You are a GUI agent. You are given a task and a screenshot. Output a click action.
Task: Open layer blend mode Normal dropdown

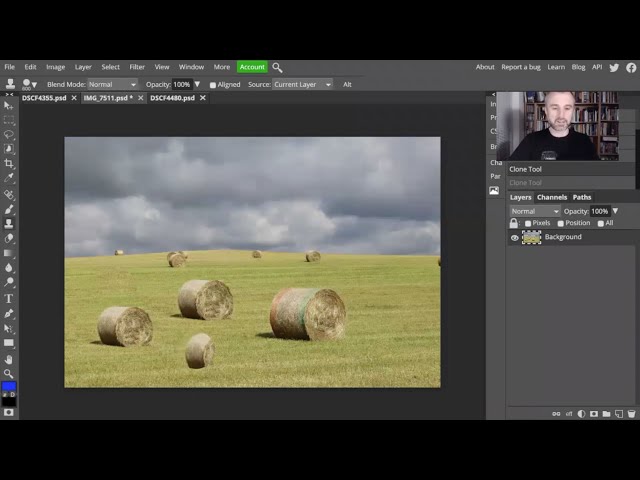535,211
